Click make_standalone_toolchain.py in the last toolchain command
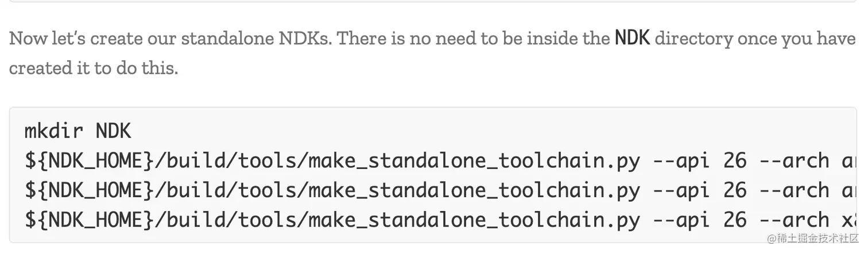 pos(474,220)
